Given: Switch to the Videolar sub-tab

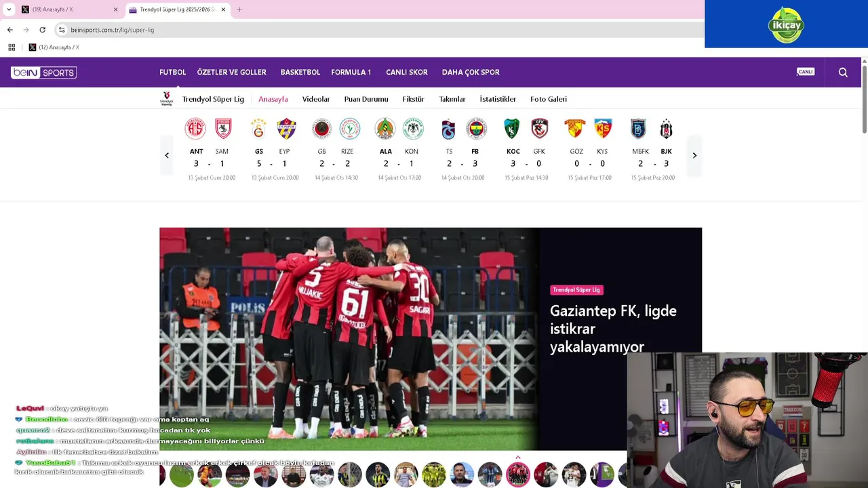Looking at the screenshot, I should (316, 99).
